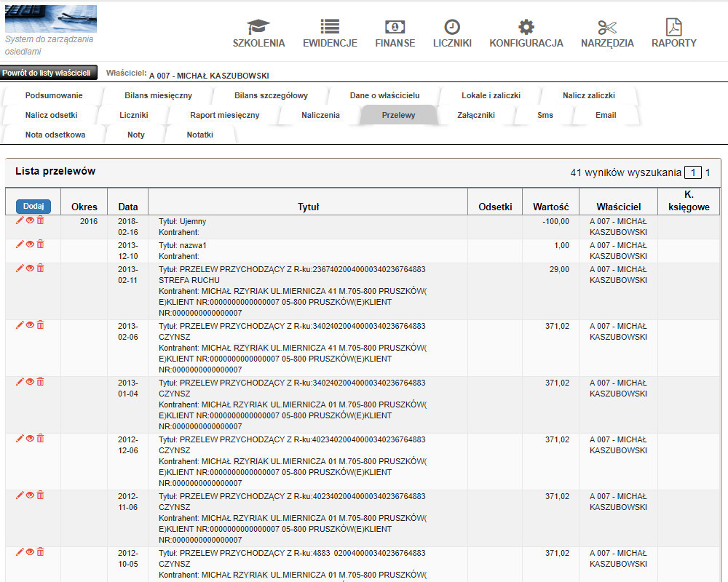The height and width of the screenshot is (582, 728).
Task: Delete the STREFA RUCHU transfer 2013-02-11
Action: (40, 268)
